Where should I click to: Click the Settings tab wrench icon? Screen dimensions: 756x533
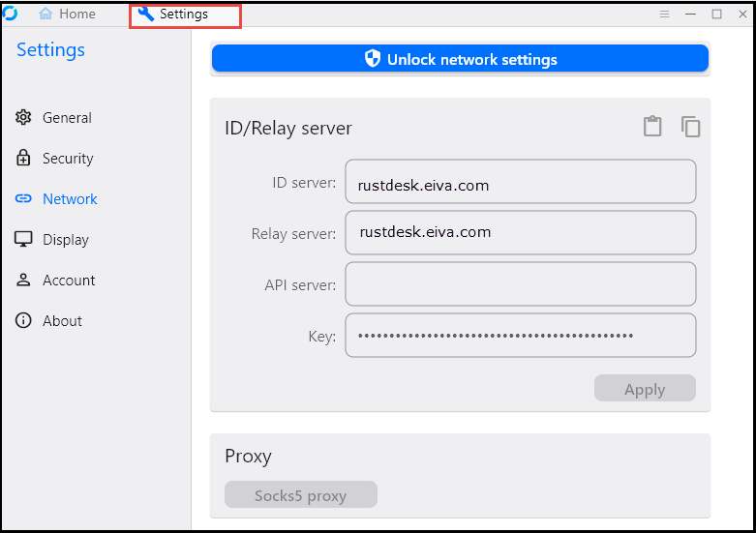click(146, 14)
